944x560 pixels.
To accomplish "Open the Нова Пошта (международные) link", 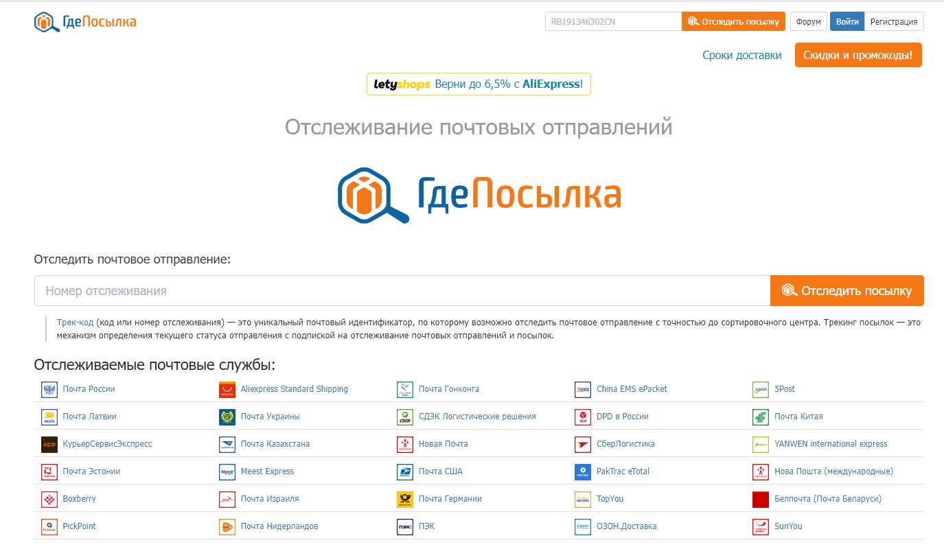I will (x=833, y=471).
